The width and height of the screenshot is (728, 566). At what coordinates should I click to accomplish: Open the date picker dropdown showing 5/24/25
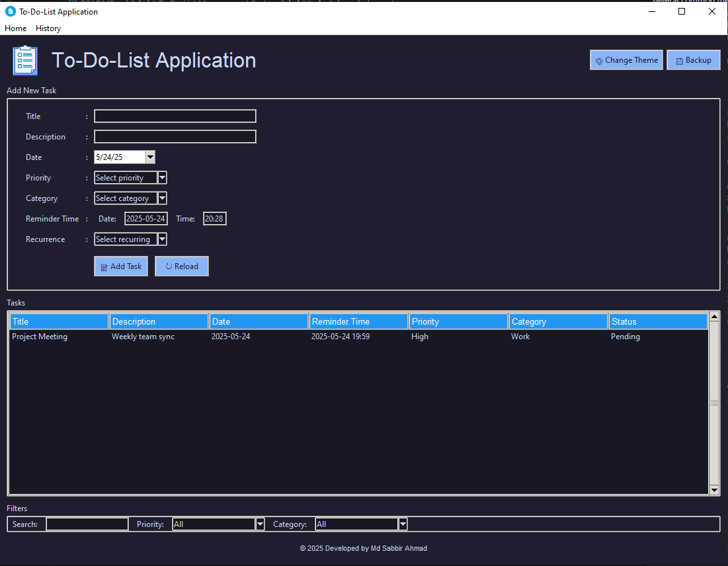tap(150, 157)
